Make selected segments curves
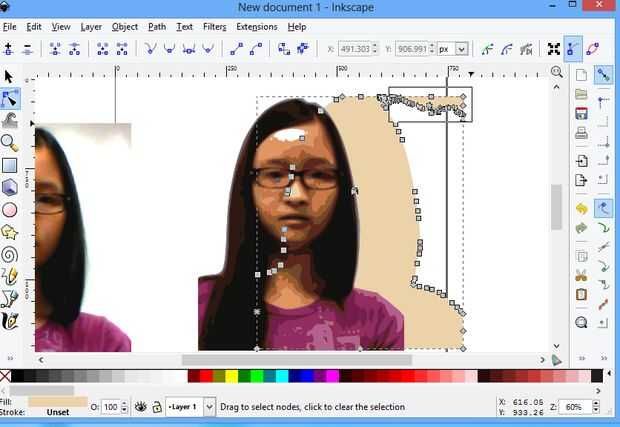This screenshot has height=427, width=620. click(x=256, y=49)
